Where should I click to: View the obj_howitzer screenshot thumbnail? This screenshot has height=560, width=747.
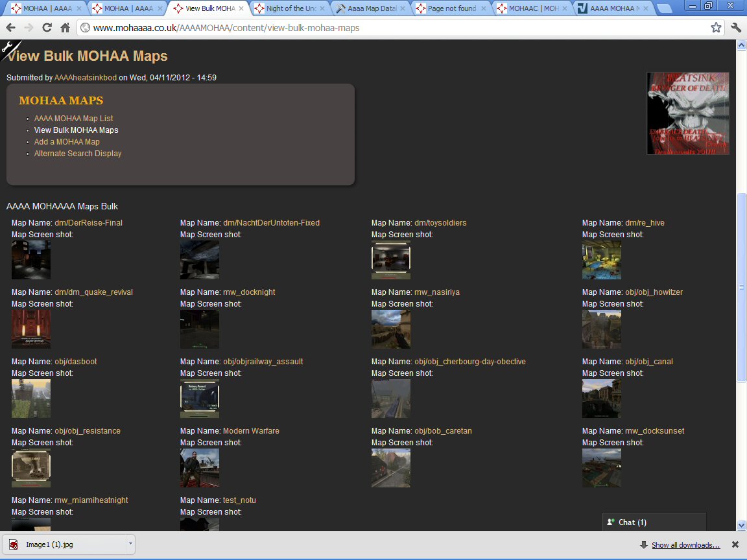click(x=601, y=329)
